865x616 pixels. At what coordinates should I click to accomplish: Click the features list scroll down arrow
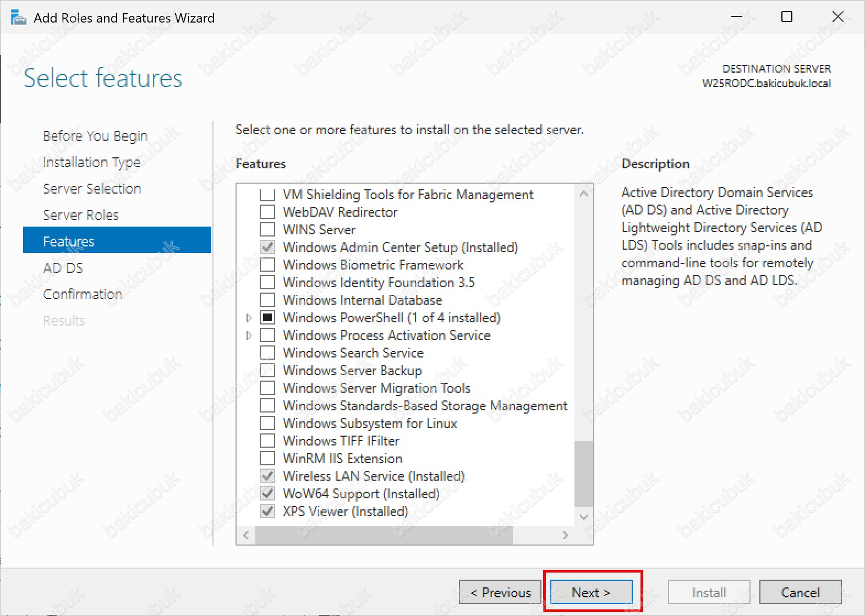pos(584,516)
